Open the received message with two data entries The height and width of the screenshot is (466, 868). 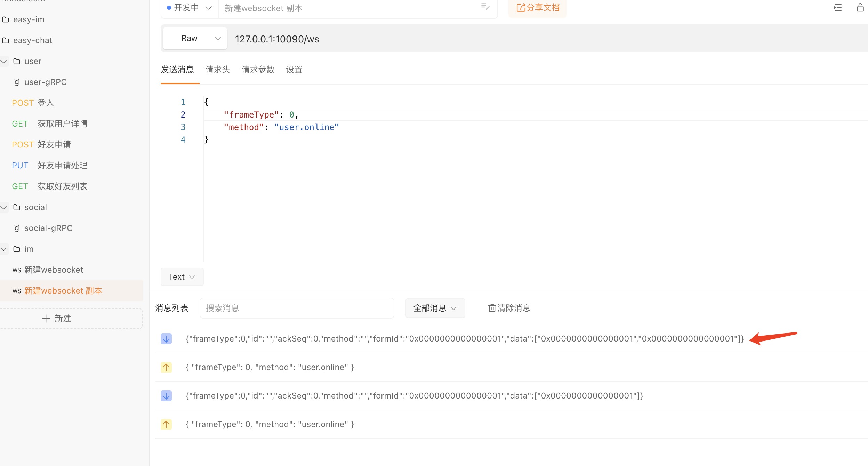click(465, 339)
